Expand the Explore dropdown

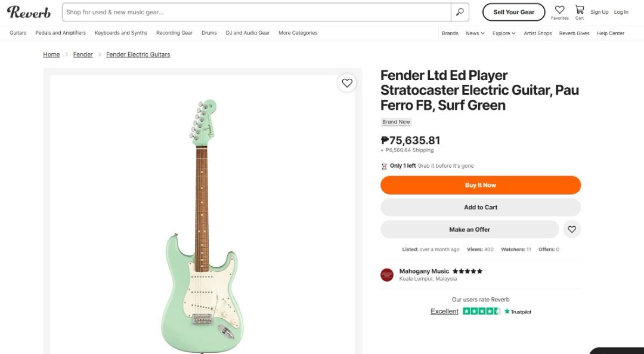pyautogui.click(x=504, y=33)
